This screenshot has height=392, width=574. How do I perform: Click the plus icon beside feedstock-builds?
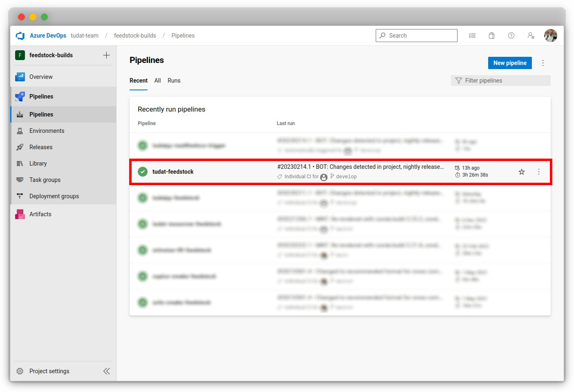[x=106, y=55]
